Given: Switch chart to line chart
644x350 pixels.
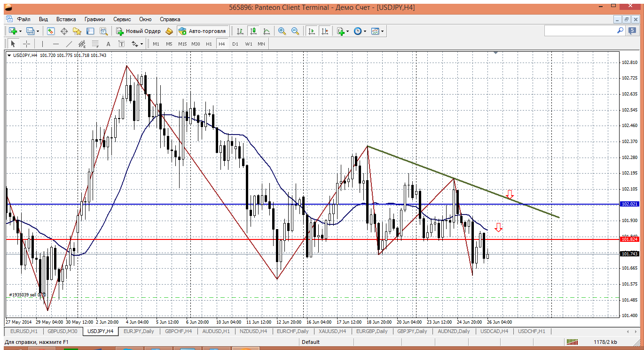Looking at the screenshot, I should (267, 31).
